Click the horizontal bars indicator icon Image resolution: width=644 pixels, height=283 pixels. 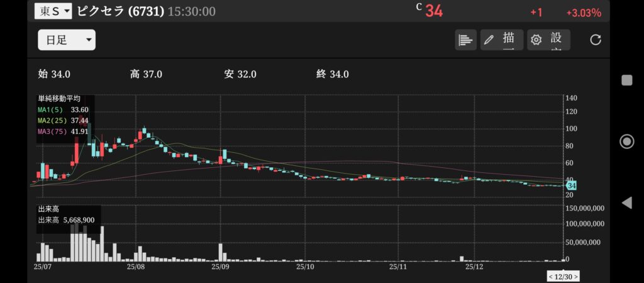click(465, 40)
